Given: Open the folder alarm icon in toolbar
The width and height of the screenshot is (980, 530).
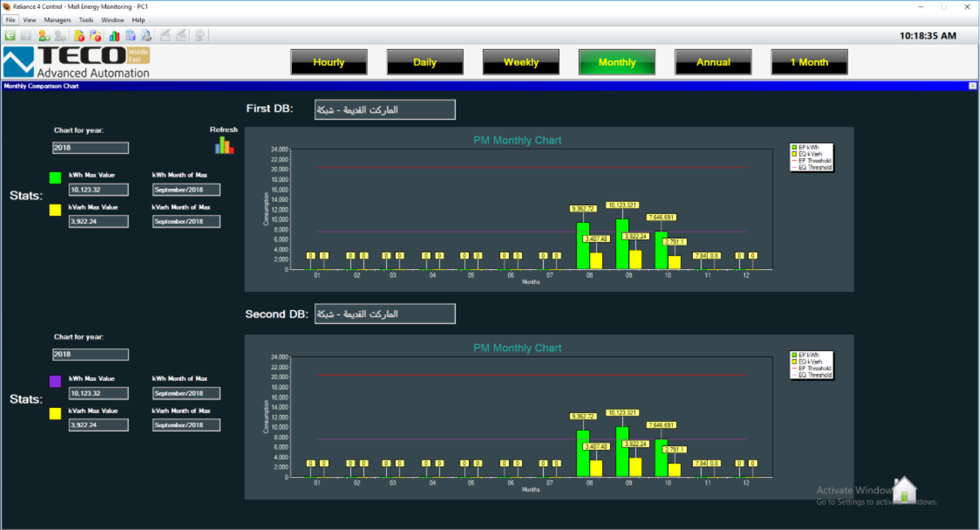Looking at the screenshot, I should tap(95, 36).
